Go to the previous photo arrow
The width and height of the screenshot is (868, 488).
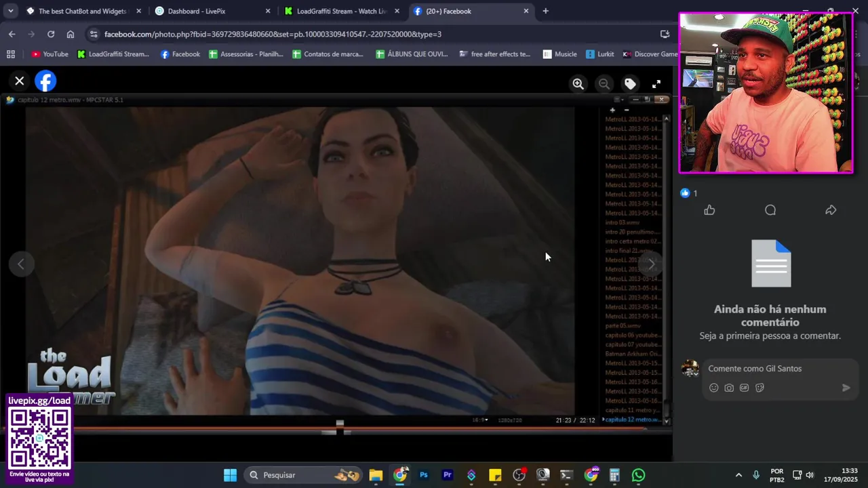(x=21, y=264)
